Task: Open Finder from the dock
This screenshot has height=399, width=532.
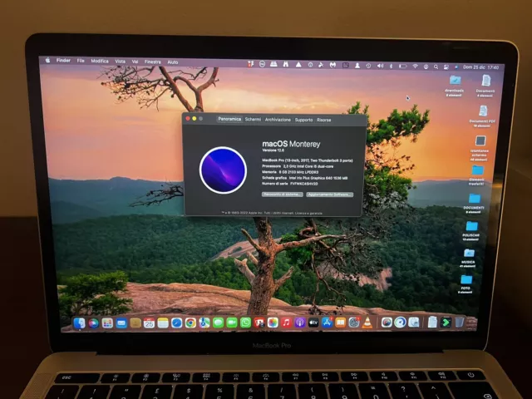Action: click(80, 323)
